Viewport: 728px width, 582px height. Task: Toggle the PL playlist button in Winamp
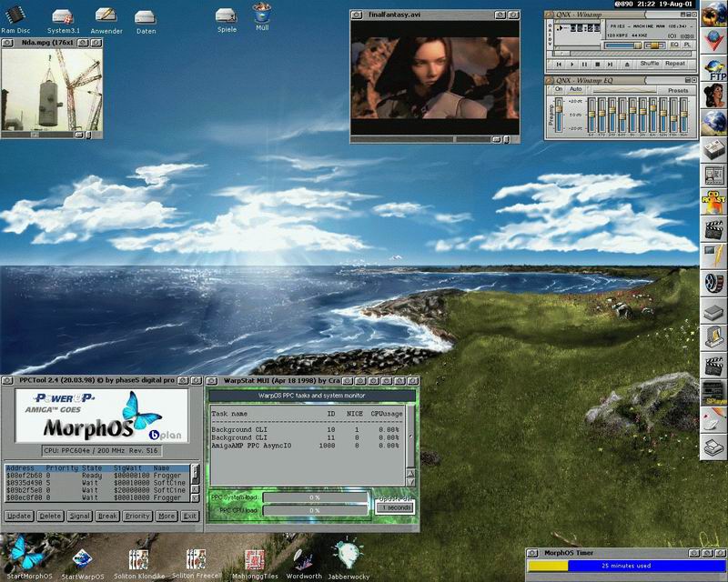pos(688,45)
